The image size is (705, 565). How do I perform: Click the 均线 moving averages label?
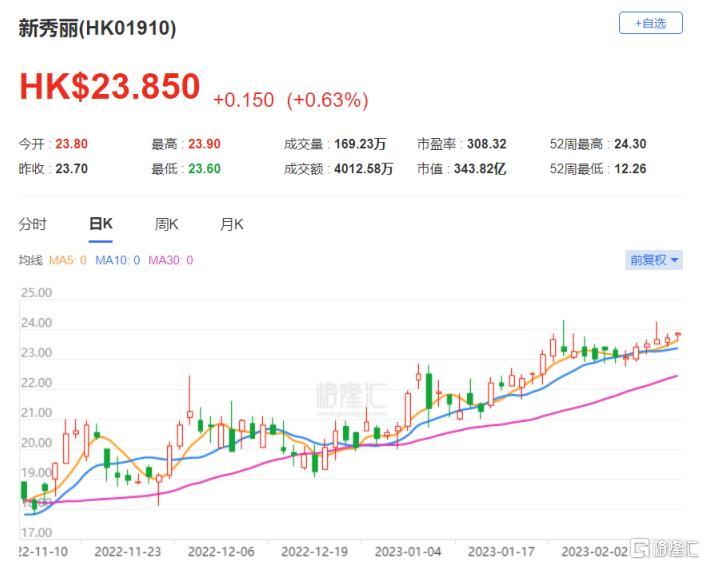(x=31, y=260)
